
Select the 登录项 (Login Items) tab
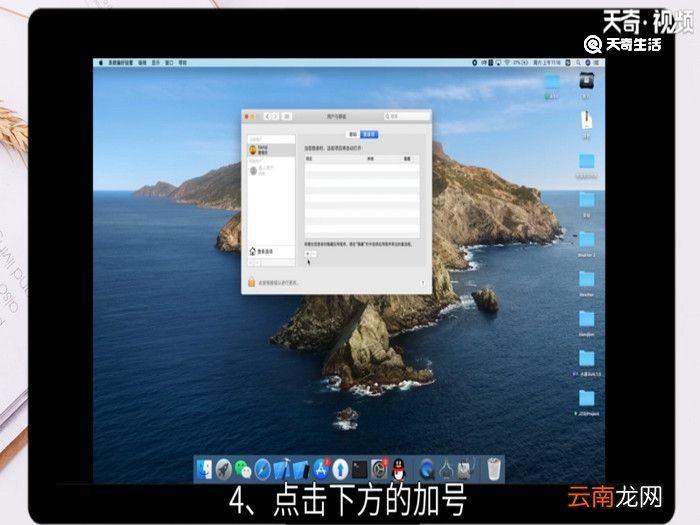[x=369, y=134]
